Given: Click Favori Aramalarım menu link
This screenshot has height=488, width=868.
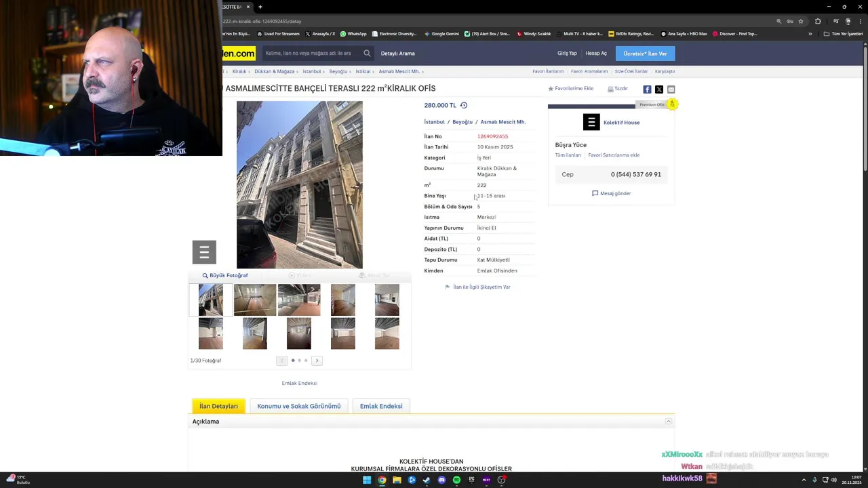Looking at the screenshot, I should [589, 71].
